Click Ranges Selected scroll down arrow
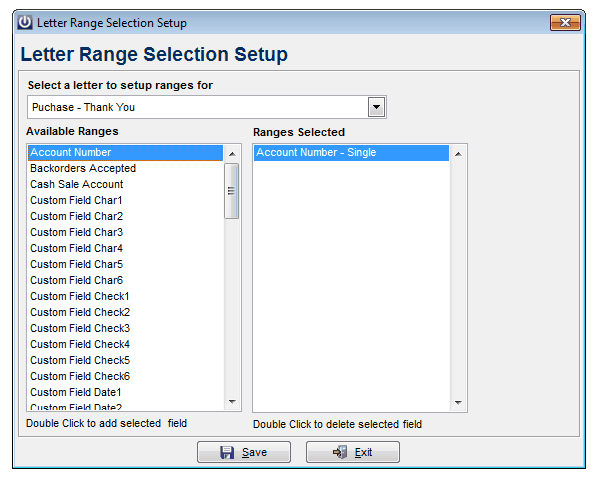 [x=458, y=403]
